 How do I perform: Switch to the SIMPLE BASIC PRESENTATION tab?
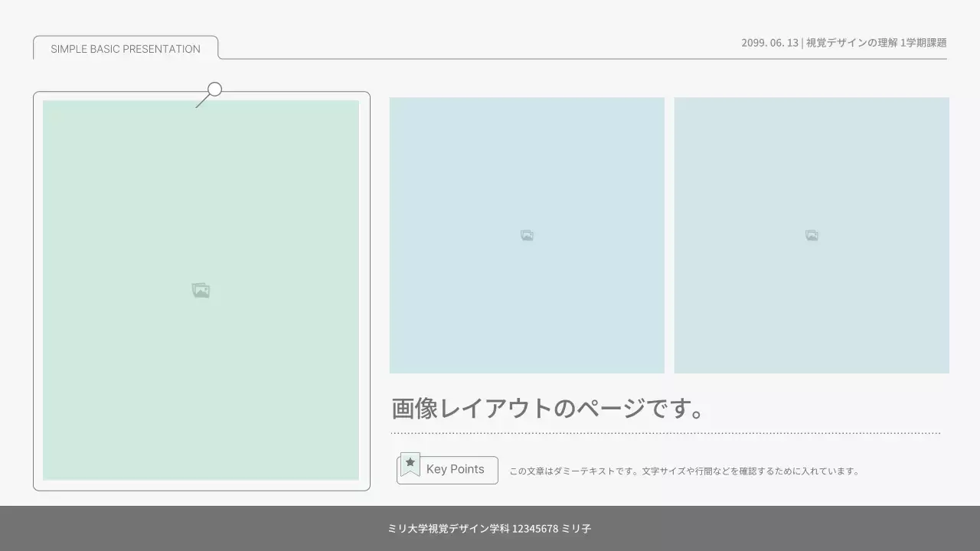(x=124, y=48)
